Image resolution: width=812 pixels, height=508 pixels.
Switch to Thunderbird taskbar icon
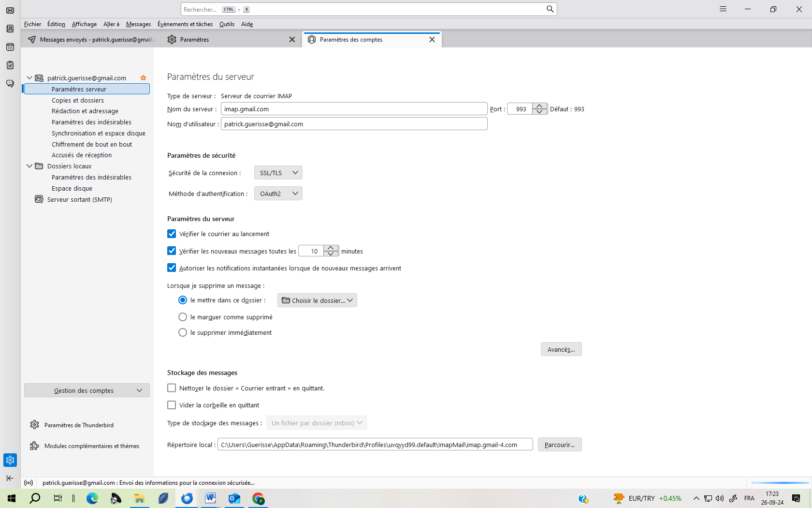tap(187, 498)
